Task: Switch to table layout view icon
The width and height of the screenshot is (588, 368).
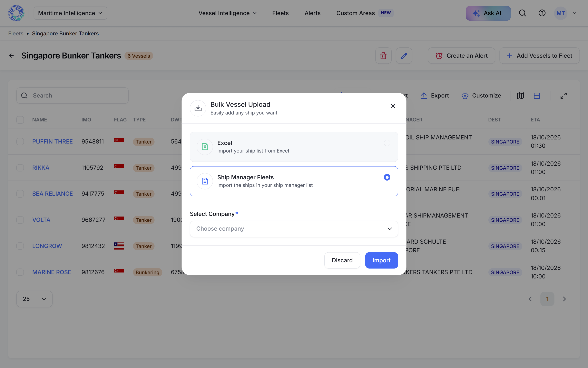Action: pos(537,96)
